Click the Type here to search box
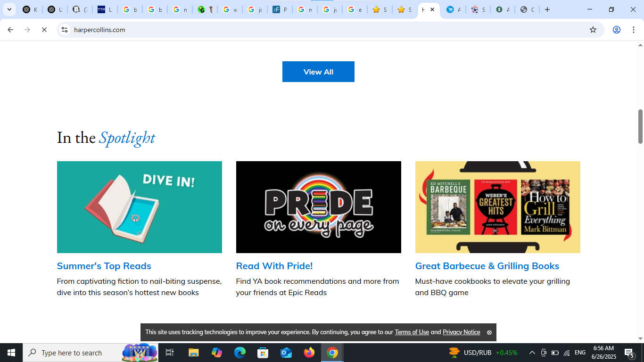 pyautogui.click(x=91, y=353)
